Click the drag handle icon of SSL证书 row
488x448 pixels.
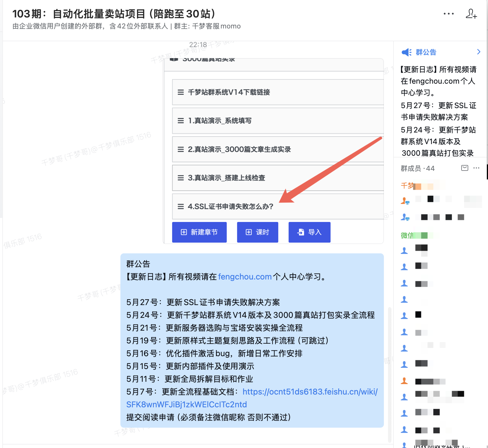coord(181,206)
